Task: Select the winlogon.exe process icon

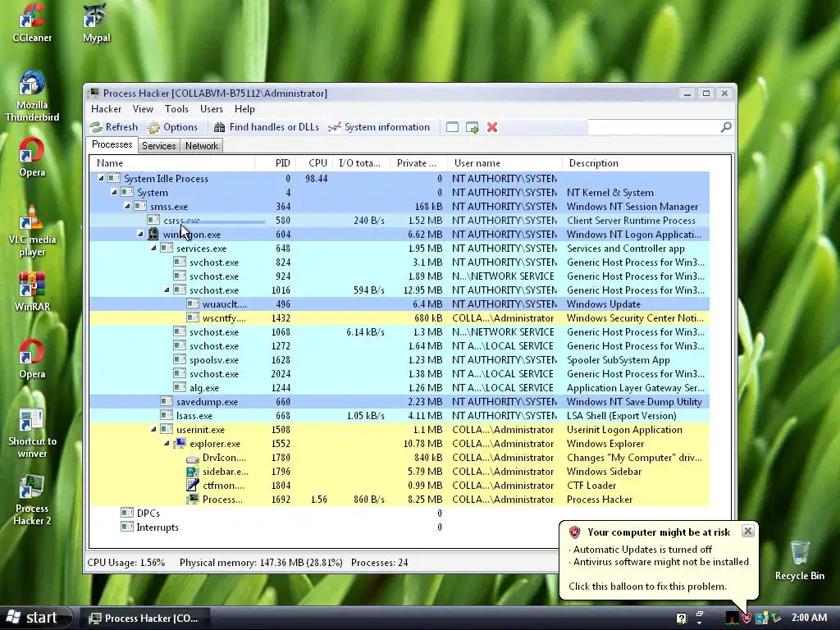Action: [153, 234]
